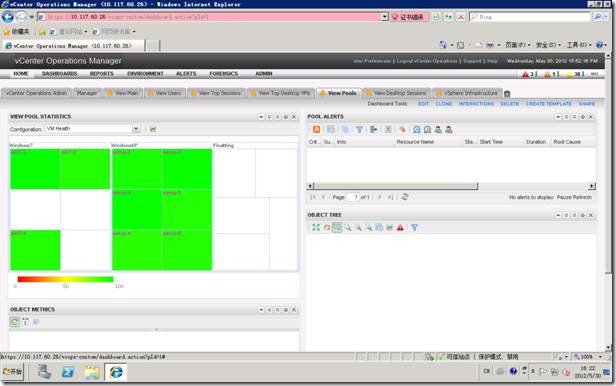Click the Internet Explorer taskbar icon
616x386 pixels.
coord(116,371)
